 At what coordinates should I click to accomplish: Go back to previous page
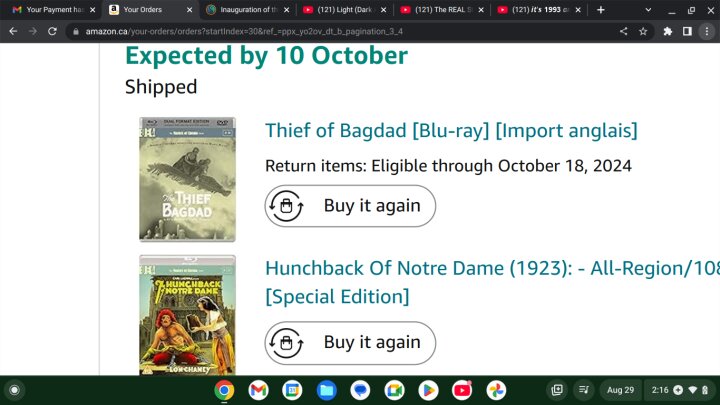point(13,31)
